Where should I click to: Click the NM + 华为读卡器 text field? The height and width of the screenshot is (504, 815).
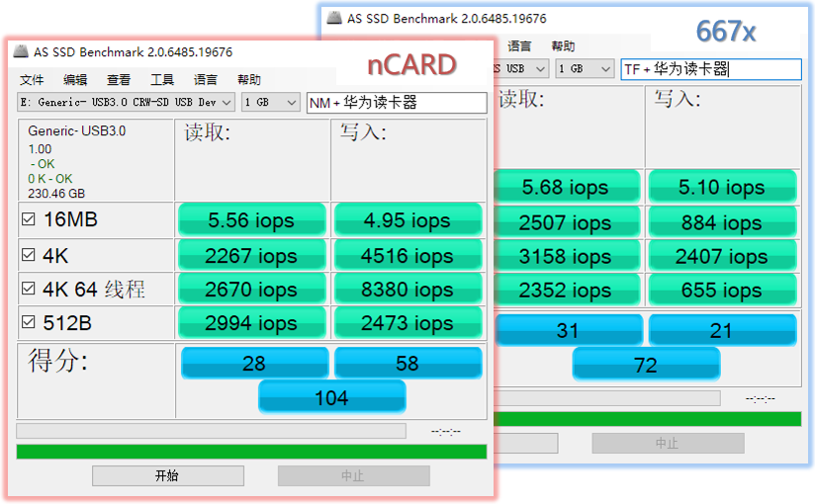[397, 103]
